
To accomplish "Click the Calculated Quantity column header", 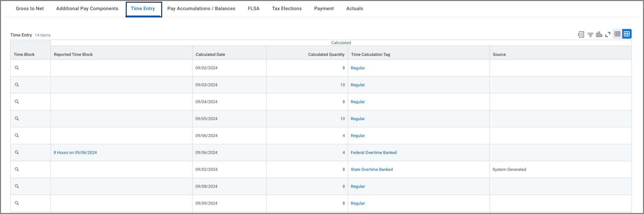I will coord(326,55).
